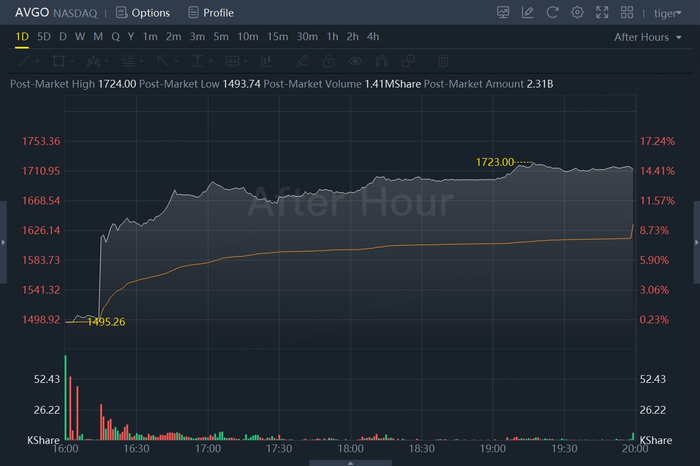Open the chart monitor icon in header
Image resolution: width=700 pixels, height=466 pixels.
tap(502, 13)
